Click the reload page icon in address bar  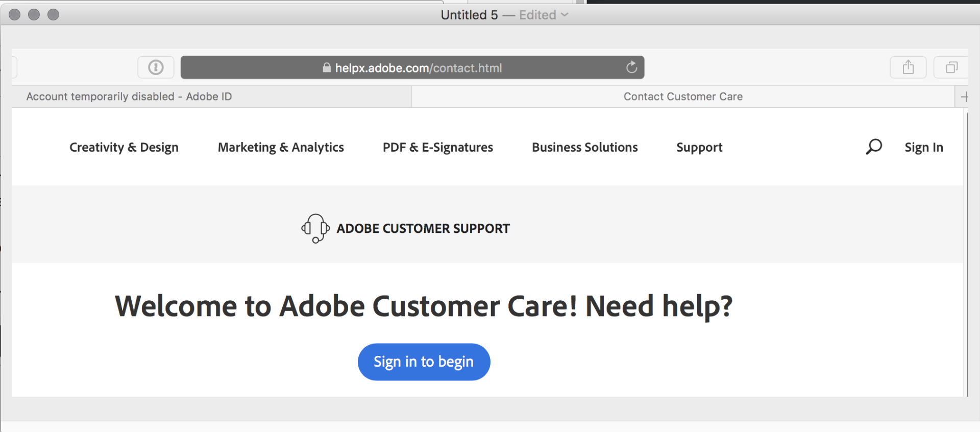tap(632, 67)
